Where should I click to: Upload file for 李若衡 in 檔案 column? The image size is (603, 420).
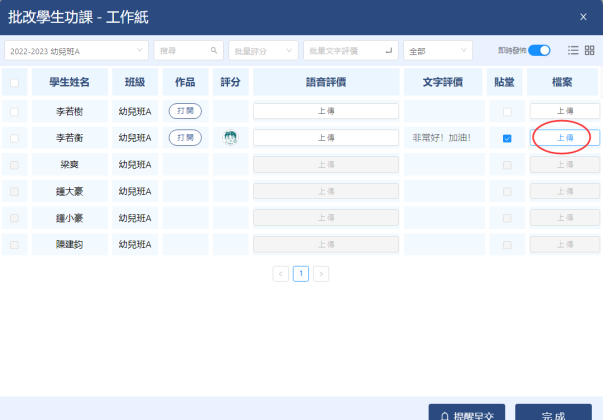click(564, 138)
